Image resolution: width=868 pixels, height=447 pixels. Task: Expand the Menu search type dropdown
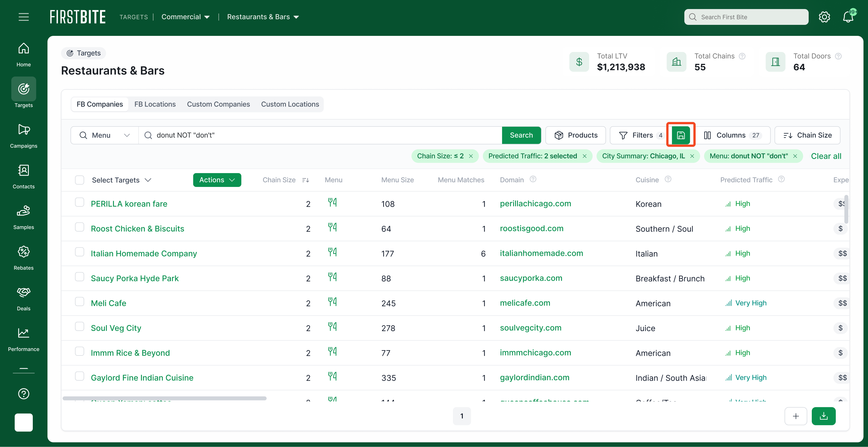pos(105,135)
